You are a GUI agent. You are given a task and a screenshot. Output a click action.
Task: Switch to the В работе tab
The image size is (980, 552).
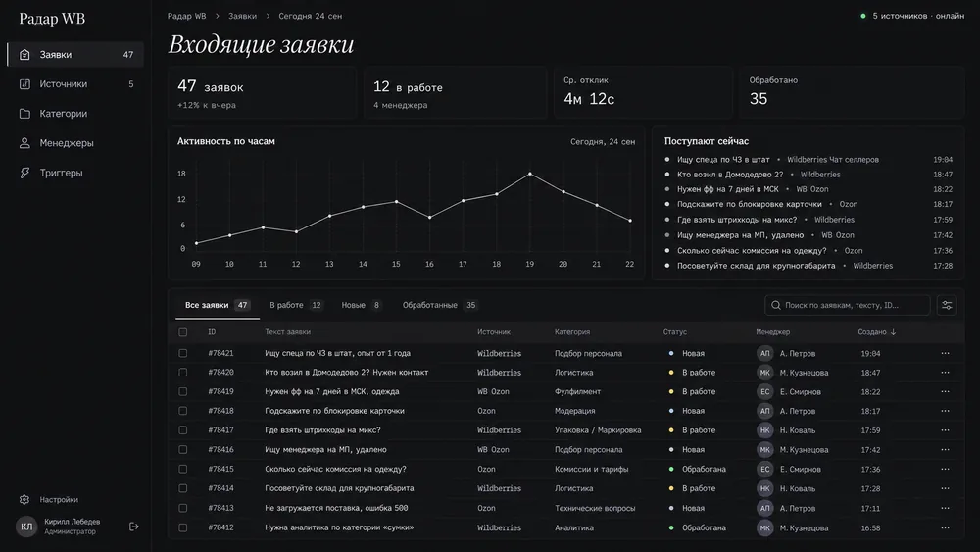pyautogui.click(x=295, y=305)
